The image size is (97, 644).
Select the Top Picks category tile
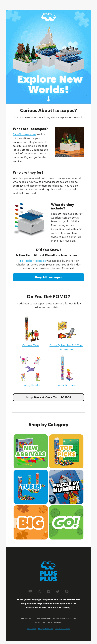pyautogui.click(x=66, y=451)
